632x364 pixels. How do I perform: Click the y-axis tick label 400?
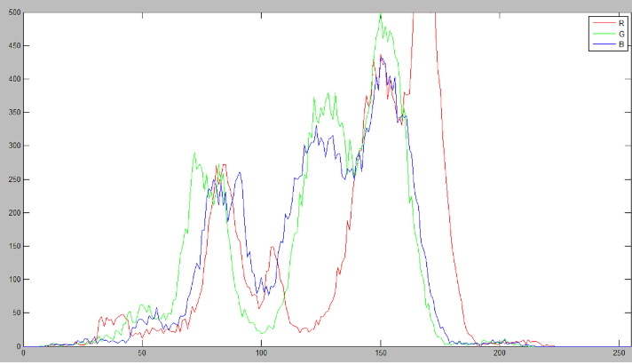(x=13, y=79)
